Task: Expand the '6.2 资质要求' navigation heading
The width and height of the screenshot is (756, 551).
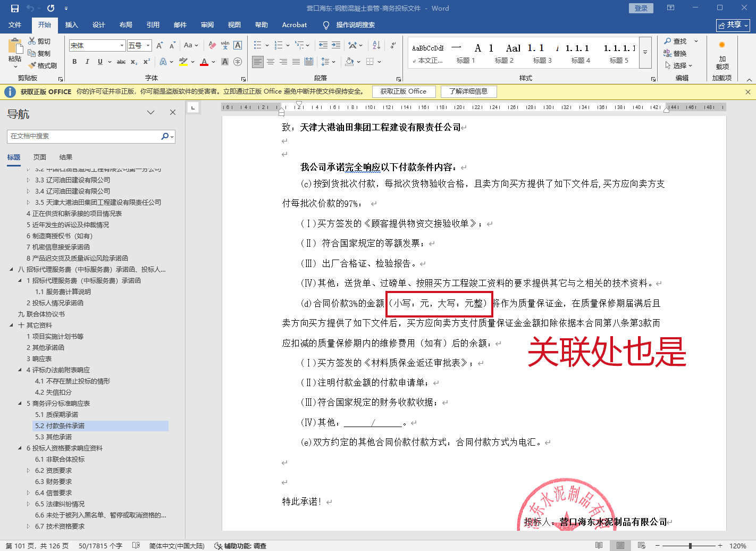Action: [28, 471]
